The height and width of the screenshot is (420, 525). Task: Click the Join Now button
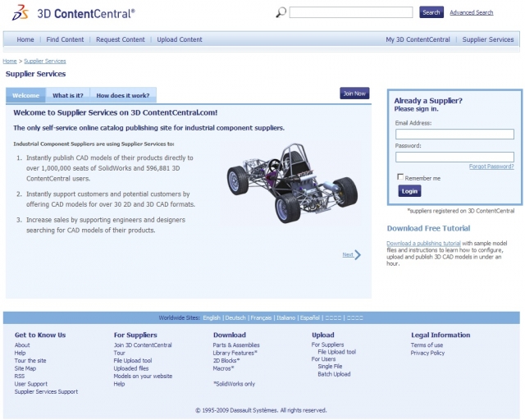coord(354,94)
